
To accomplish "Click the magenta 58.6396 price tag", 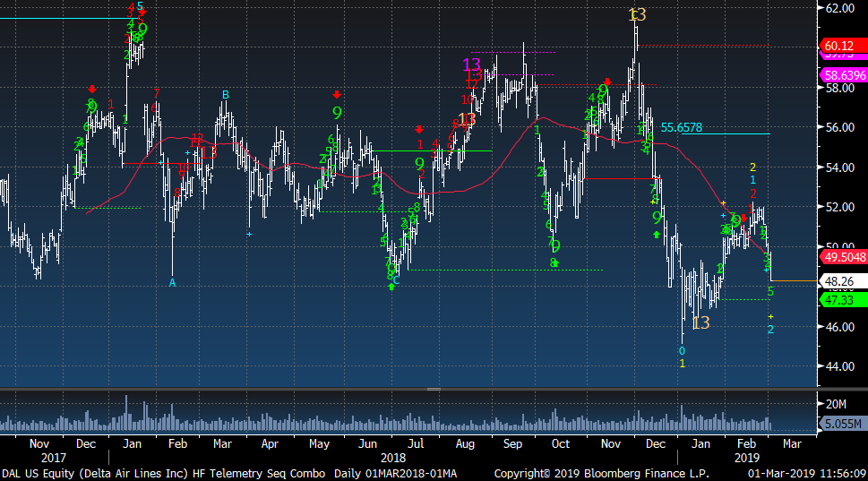I will [842, 75].
